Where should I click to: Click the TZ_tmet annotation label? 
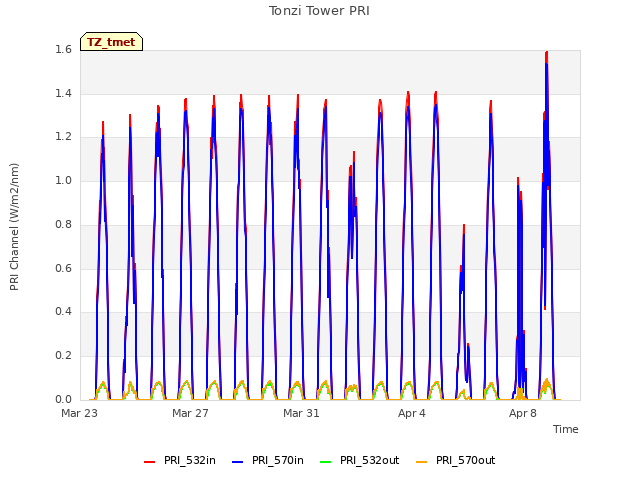tap(111, 42)
